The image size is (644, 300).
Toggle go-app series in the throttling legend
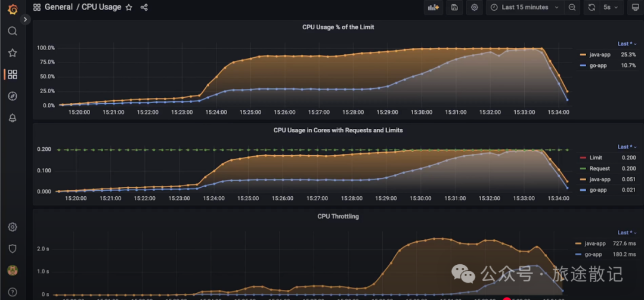point(593,255)
